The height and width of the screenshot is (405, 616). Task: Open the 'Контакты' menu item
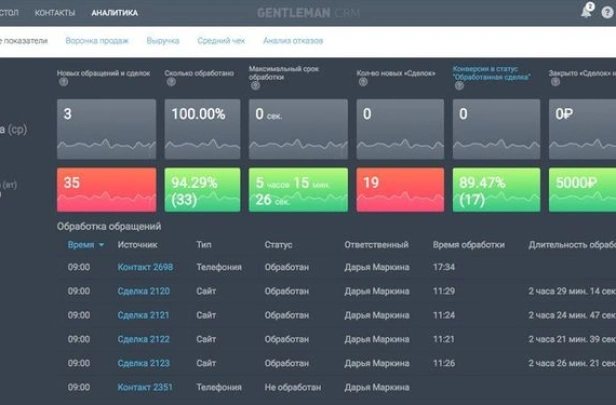[54, 13]
